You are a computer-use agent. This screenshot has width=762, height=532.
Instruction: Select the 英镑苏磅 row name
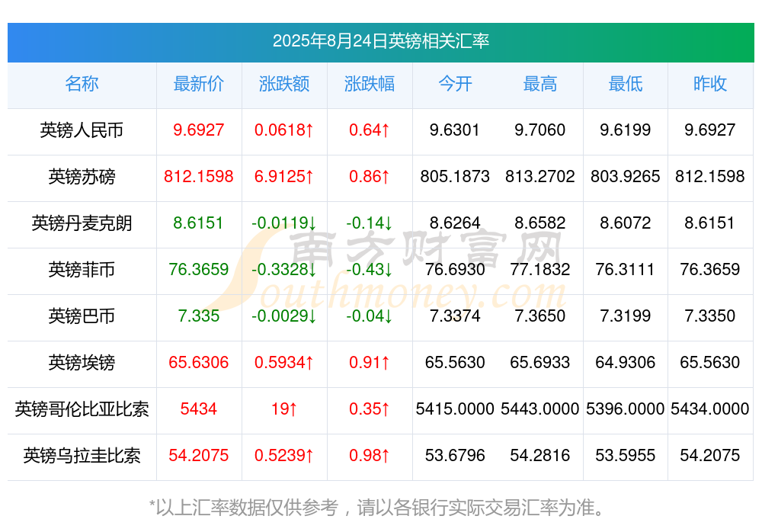click(x=82, y=177)
